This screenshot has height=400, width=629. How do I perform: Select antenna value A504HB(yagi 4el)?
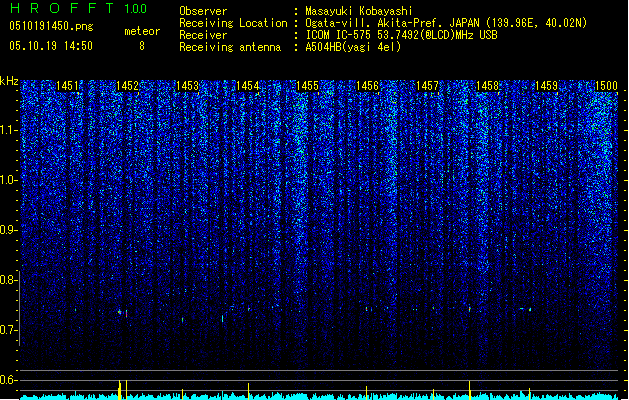[353, 47]
